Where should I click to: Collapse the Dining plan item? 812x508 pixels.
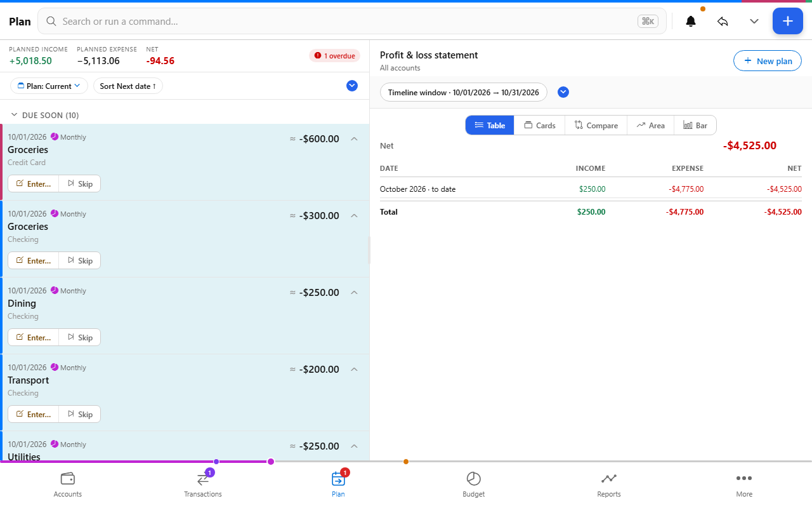[x=355, y=292]
